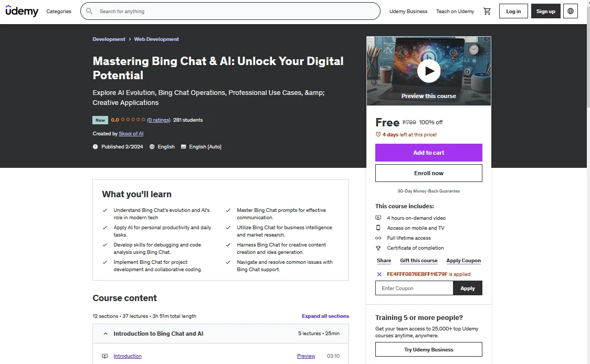This screenshot has height=364, width=590.
Task: Click Try Udemy Business
Action: coord(428,349)
